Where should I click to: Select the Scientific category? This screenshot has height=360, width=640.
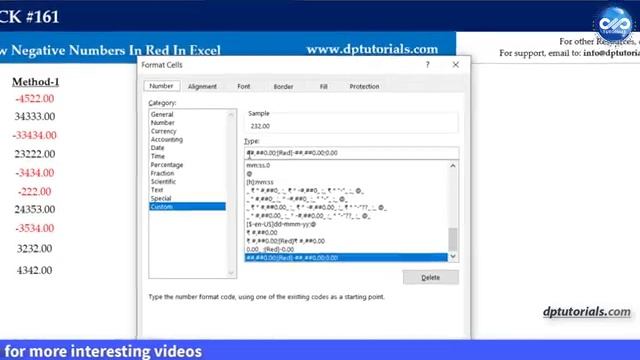163,182
